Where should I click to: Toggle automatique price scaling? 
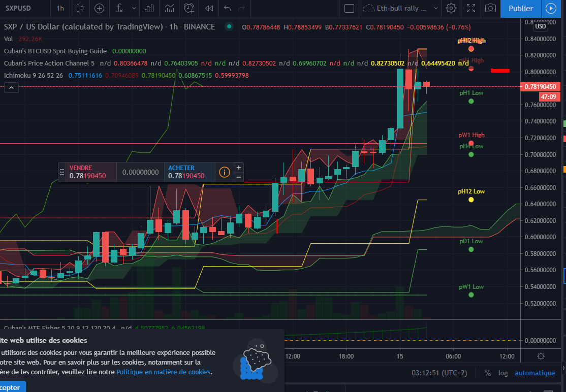pyautogui.click(x=534, y=373)
